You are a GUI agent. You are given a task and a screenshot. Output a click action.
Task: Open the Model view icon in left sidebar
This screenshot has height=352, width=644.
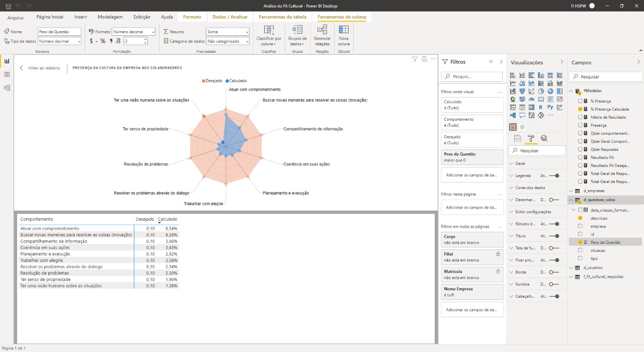pyautogui.click(x=7, y=88)
